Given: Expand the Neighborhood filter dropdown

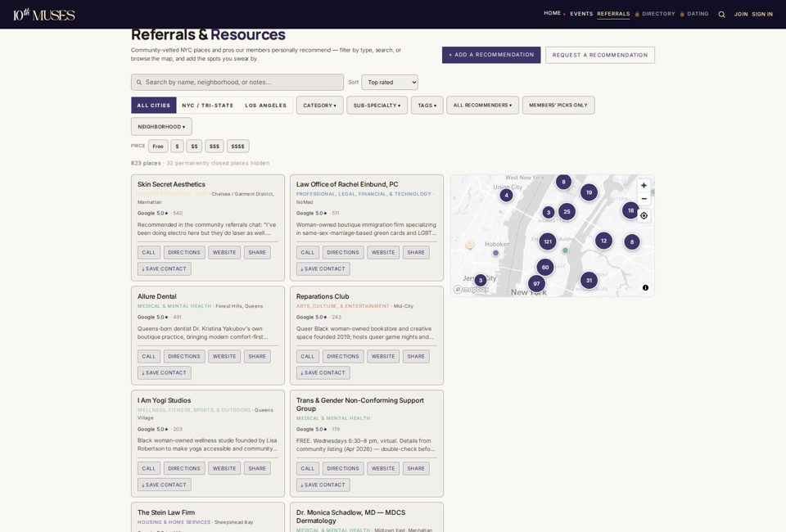Looking at the screenshot, I should coord(161,127).
